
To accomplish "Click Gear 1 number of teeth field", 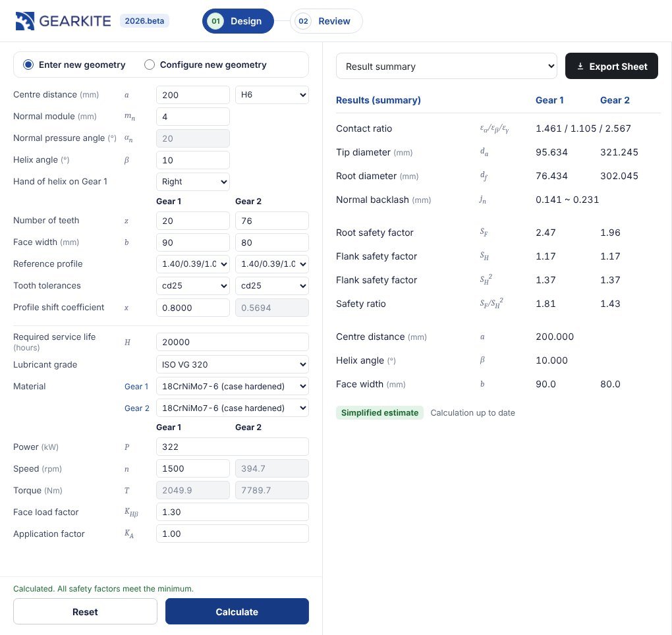I will (193, 221).
